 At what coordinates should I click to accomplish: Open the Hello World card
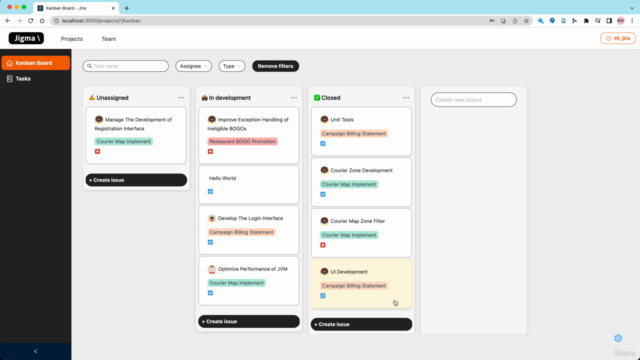tap(249, 184)
